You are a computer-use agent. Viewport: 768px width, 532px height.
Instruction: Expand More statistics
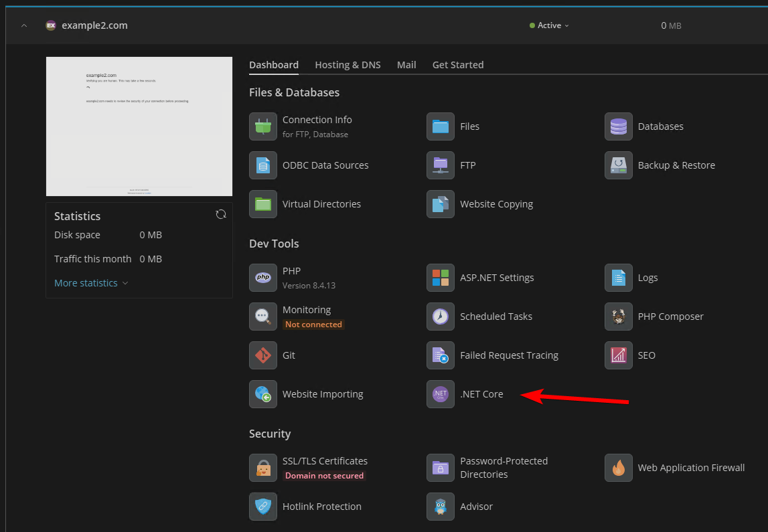click(90, 283)
